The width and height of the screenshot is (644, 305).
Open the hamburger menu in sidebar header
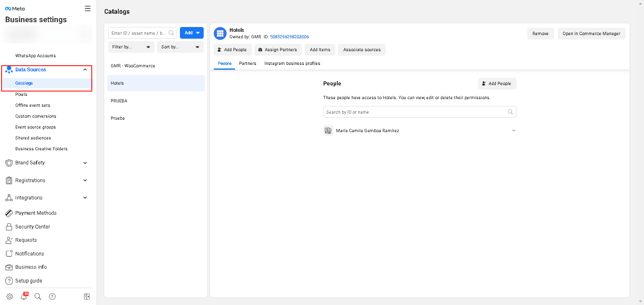coord(88,8)
